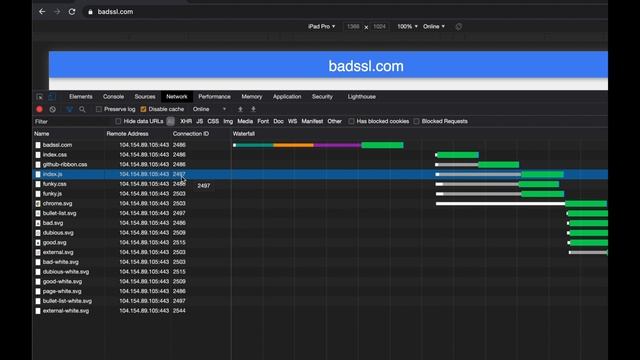
Task: Select the github-ribbon.css request row
Action: tap(320, 164)
